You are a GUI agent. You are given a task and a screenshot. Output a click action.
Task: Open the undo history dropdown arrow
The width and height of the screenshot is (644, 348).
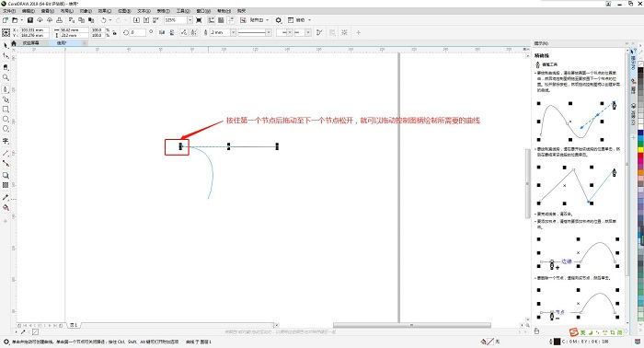[110, 19]
